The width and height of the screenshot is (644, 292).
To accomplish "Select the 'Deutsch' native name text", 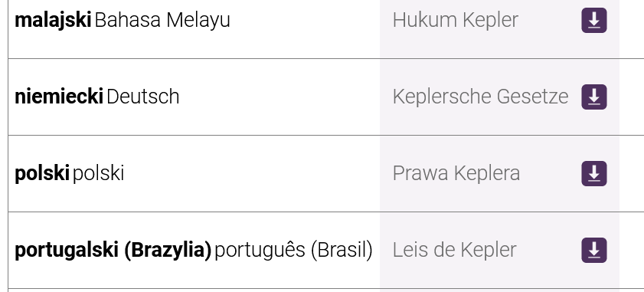I will pos(143,97).
